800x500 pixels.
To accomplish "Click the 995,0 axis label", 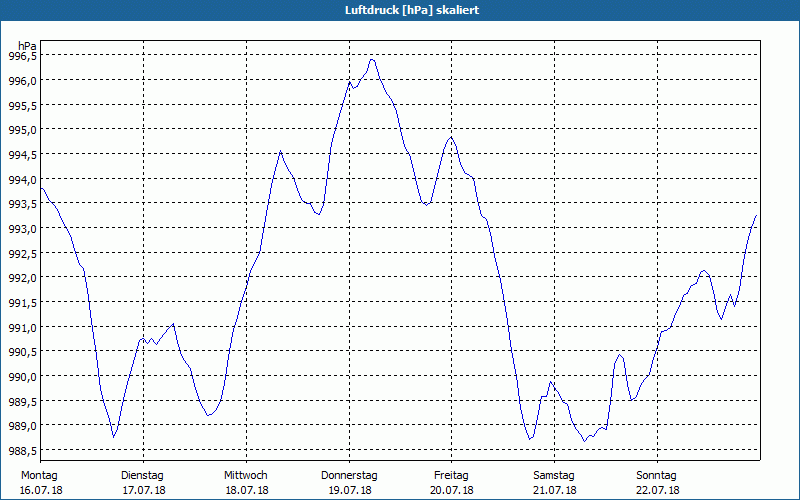I will pos(22,130).
